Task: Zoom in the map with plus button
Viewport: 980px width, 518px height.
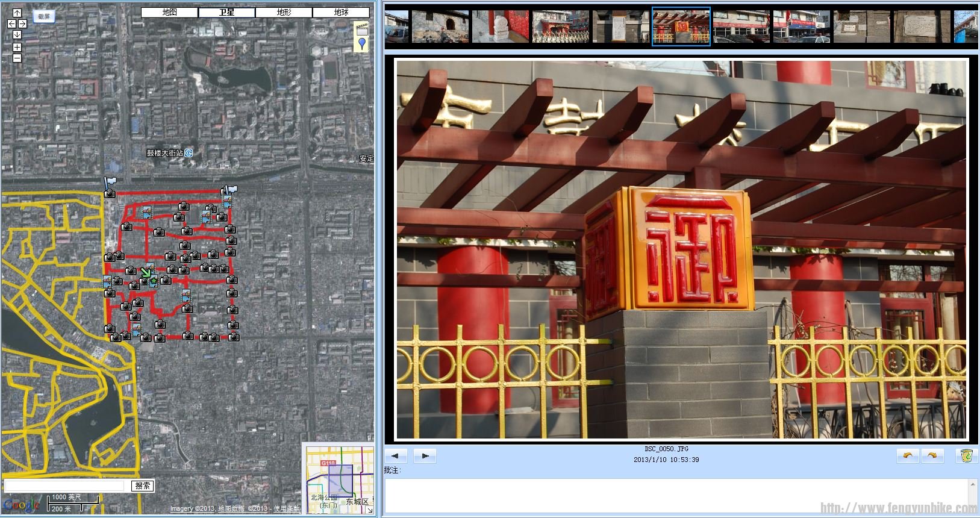Action: click(x=17, y=47)
